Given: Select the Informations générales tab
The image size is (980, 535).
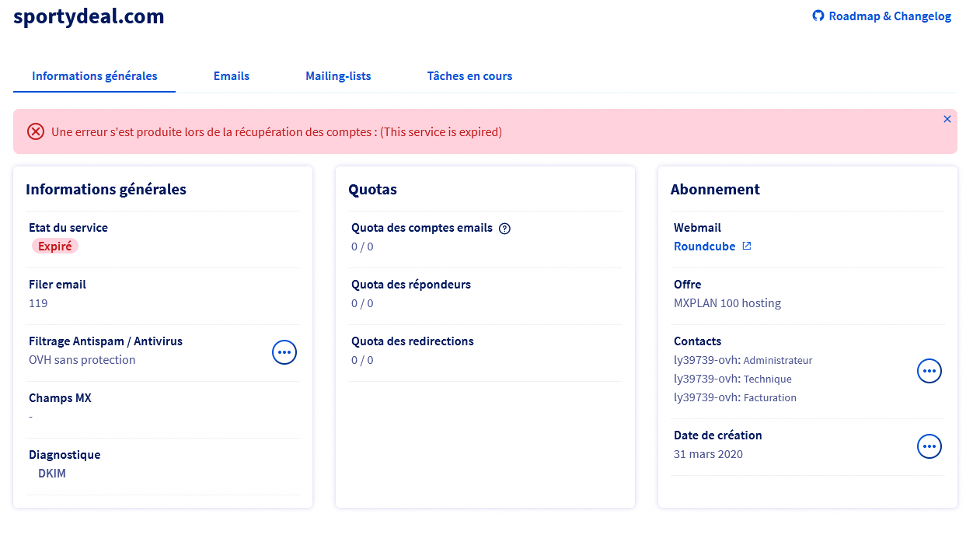Looking at the screenshot, I should coord(95,76).
